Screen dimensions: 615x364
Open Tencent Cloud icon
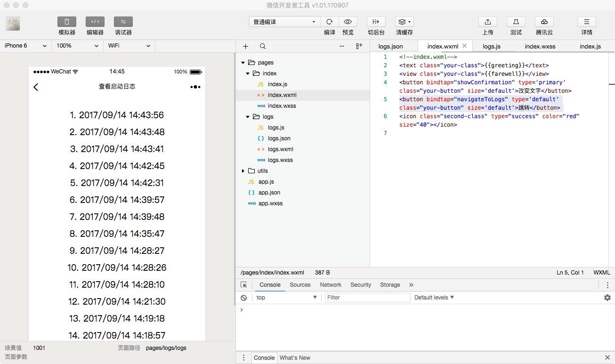pos(544,22)
